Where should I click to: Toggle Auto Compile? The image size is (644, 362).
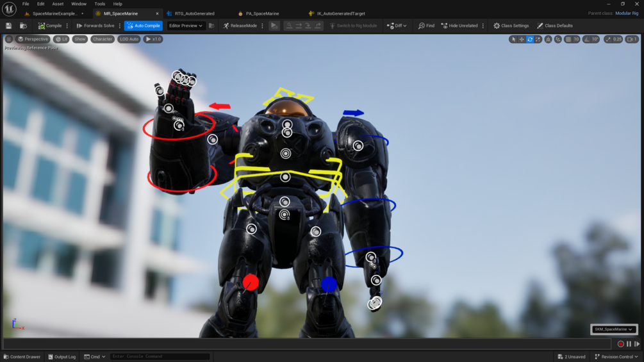(x=144, y=26)
